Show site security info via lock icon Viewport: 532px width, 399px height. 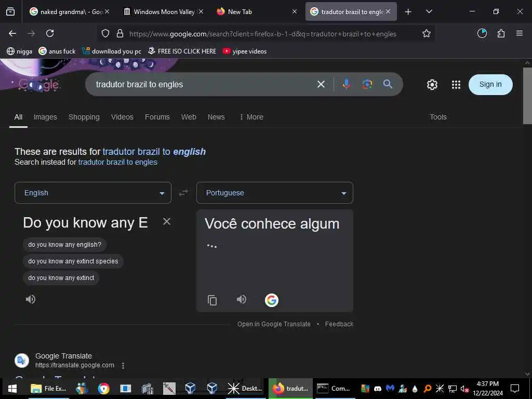pos(120,33)
